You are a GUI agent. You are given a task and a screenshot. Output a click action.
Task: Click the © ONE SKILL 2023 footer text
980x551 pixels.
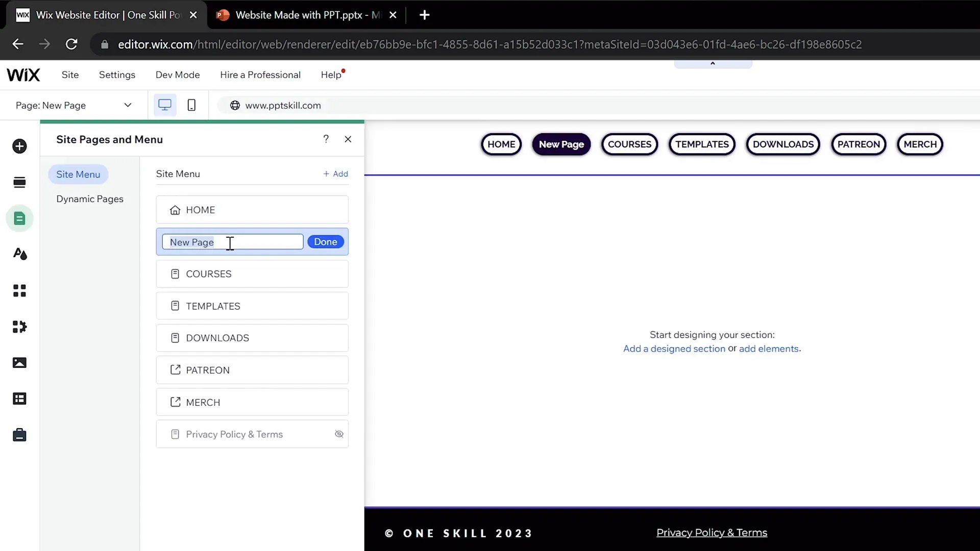458,534
